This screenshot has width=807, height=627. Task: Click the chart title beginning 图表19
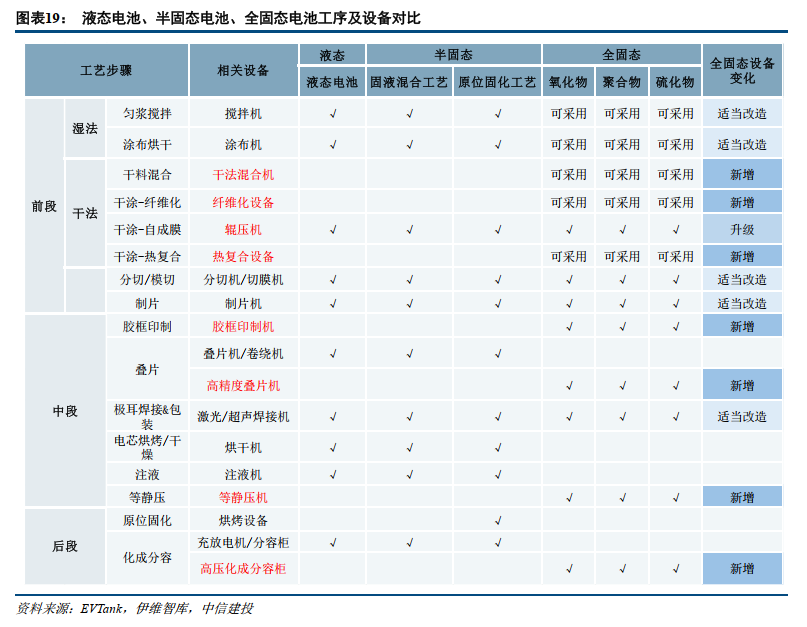218,18
